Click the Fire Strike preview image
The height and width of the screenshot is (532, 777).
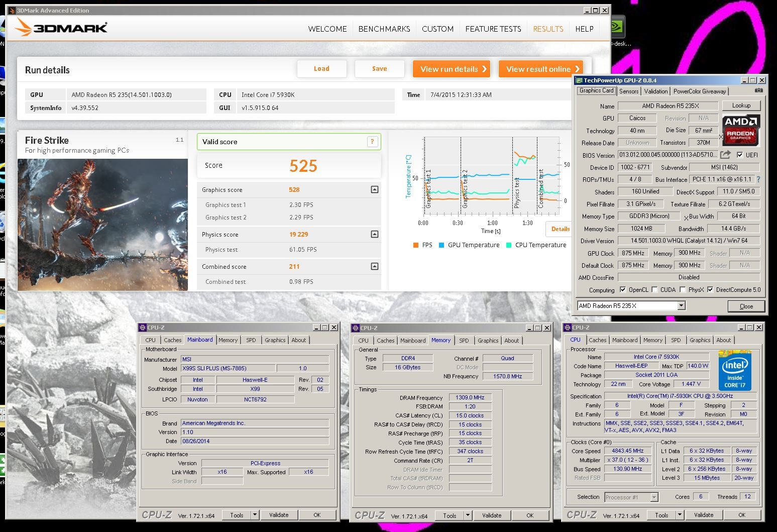[x=102, y=225]
